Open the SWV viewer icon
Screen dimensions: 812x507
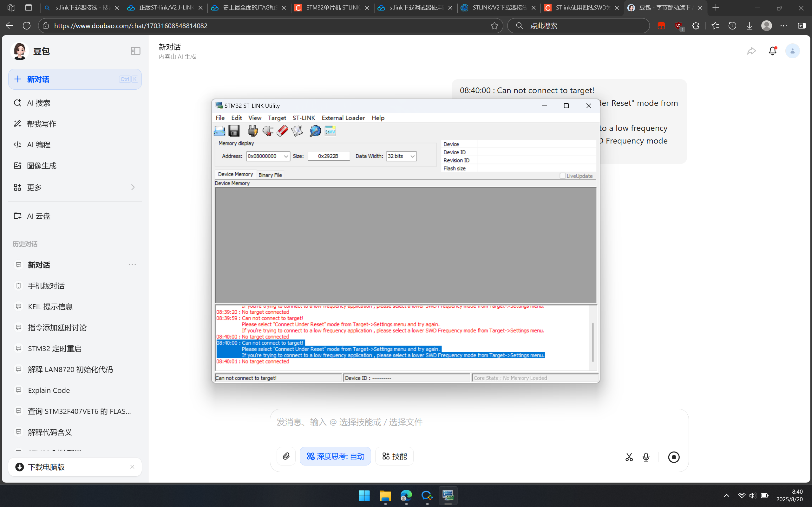(330, 131)
